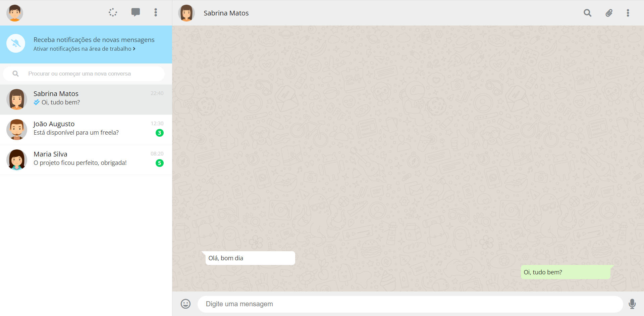Image resolution: width=644 pixels, height=316 pixels.
Task: Select the search icon in the conversation header
Action: (587, 13)
